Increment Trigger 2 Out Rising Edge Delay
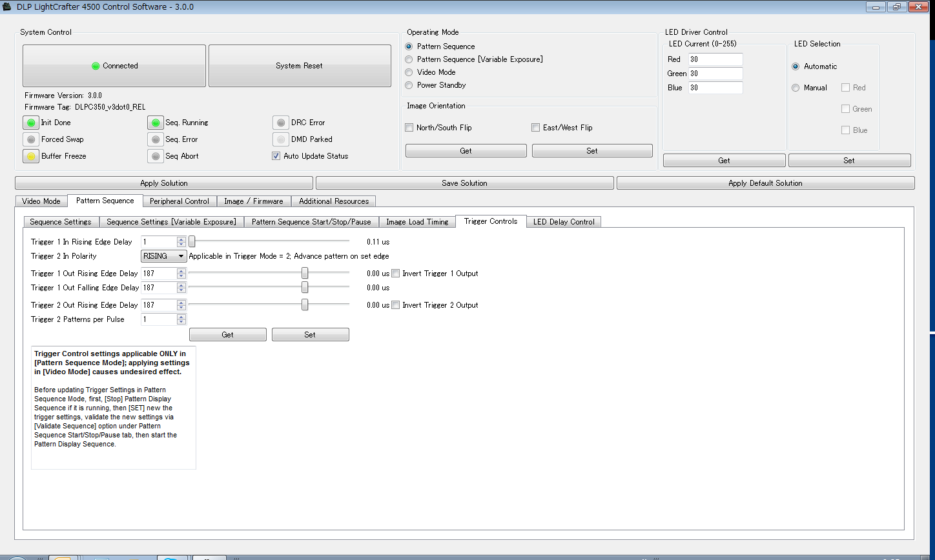Viewport: 935px width, 560px height. pyautogui.click(x=181, y=303)
